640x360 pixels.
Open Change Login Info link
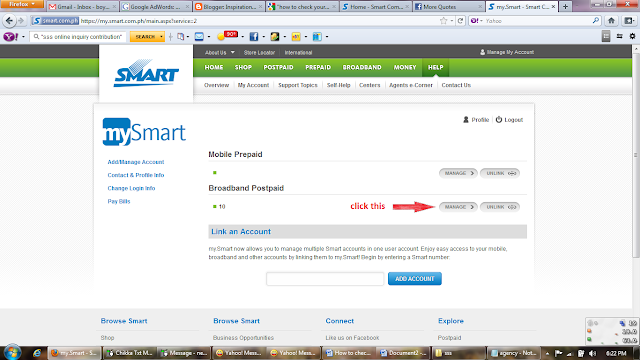coord(131,188)
